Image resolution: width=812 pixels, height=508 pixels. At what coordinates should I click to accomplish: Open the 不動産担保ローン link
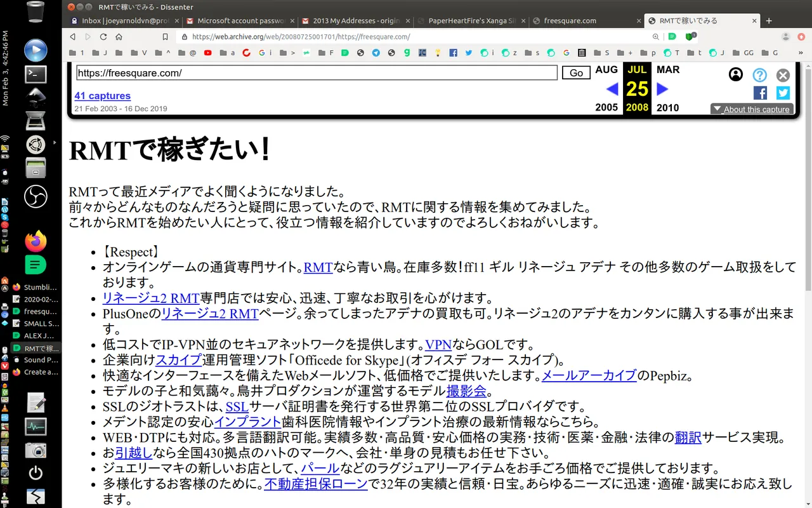pos(316,484)
